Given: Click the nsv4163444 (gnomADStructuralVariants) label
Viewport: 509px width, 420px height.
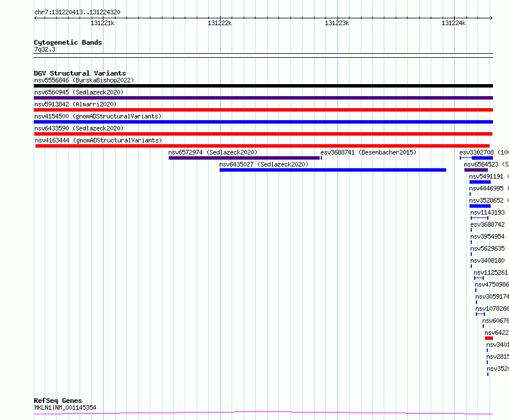Looking at the screenshot, I should (98, 140).
